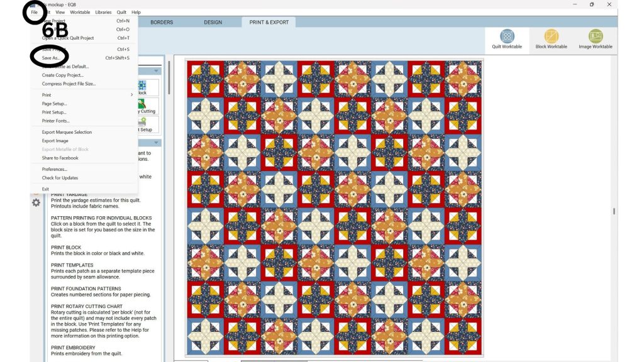The image size is (644, 362).
Task: Select Export Image menu entry
Action: [x=55, y=141]
